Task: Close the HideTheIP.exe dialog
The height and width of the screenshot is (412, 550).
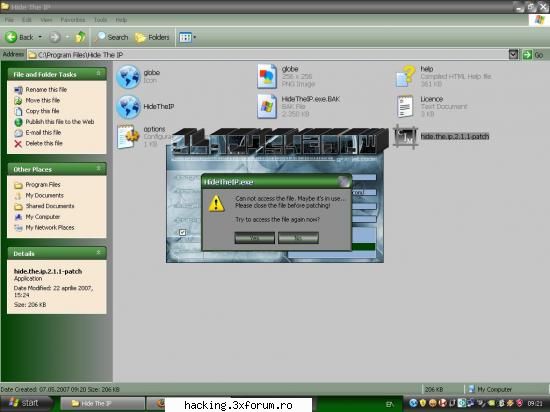Action: pos(344,182)
